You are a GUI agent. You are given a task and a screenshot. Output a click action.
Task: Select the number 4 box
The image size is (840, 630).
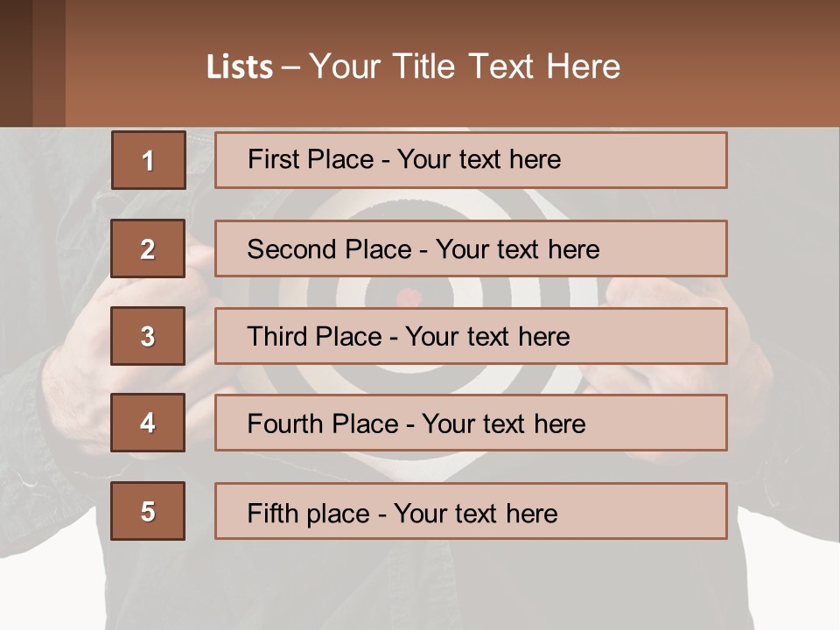point(148,423)
